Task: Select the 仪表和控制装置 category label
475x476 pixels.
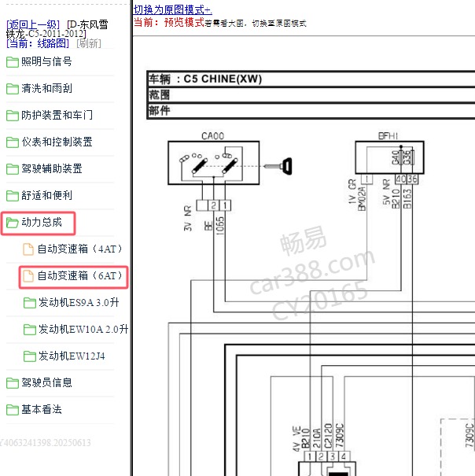Action: [x=57, y=142]
